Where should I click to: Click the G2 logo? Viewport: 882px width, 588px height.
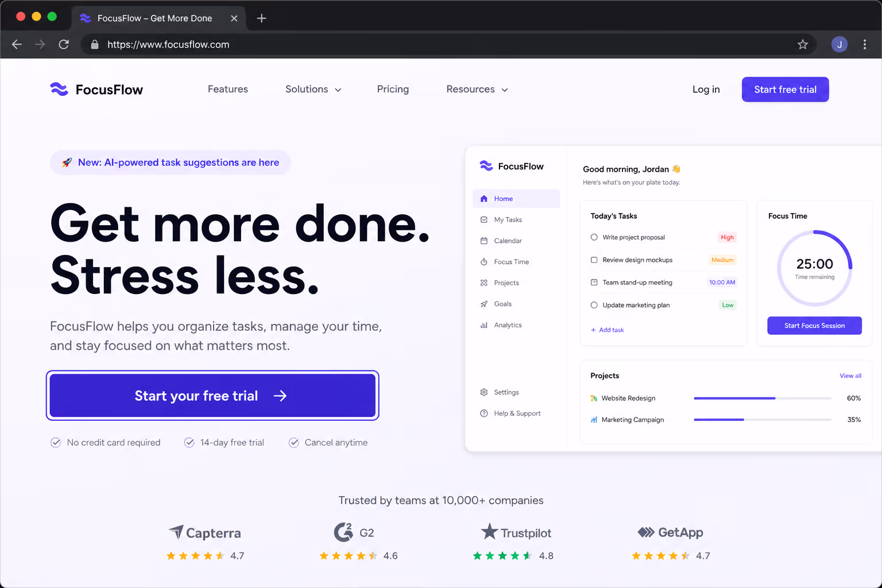tap(354, 532)
